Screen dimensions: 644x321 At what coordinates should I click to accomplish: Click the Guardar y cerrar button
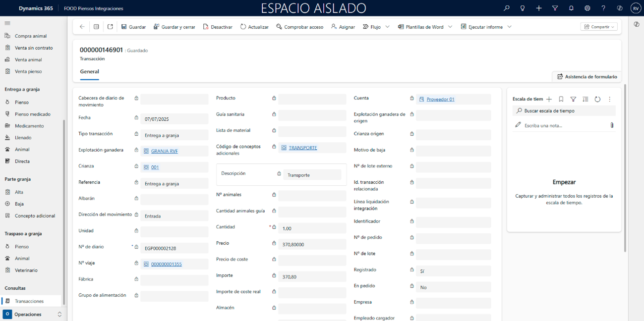[174, 27]
